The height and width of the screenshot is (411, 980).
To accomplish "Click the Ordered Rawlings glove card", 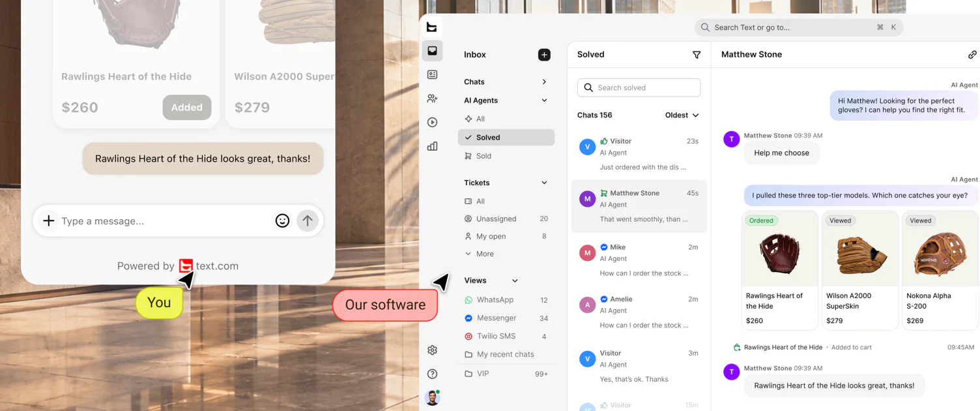I will [780, 270].
